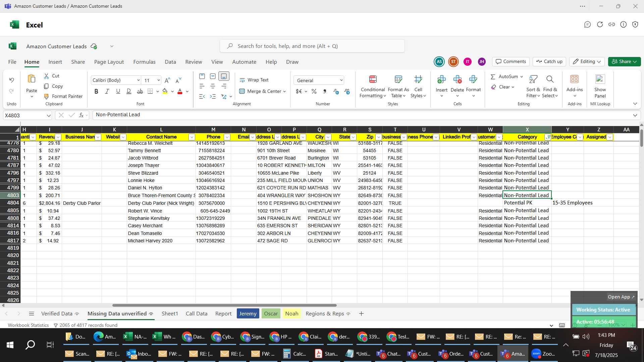Select cell with Derby Club Parlor business name
This screenshot has height=362, width=644.
[82, 203]
